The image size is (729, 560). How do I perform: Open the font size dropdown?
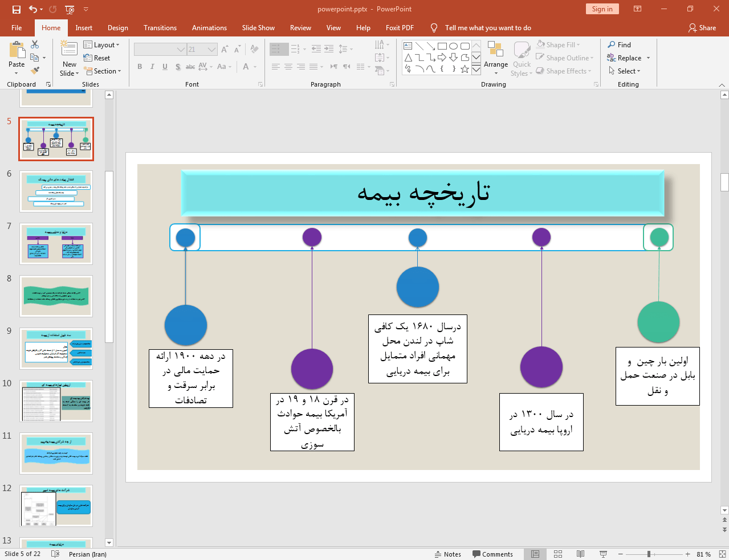(212, 50)
